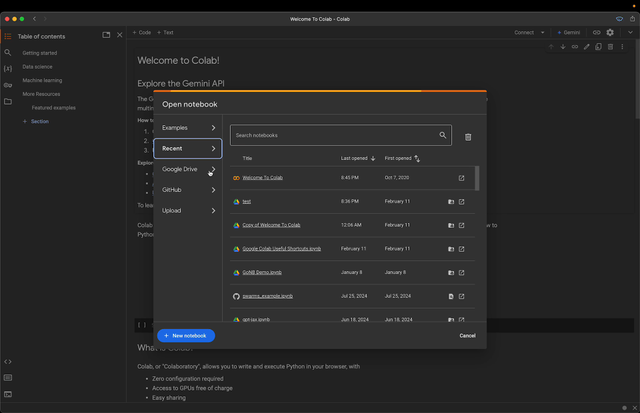This screenshot has width=640, height=413.
Task: Open GoNB Demo.ipynb in new tab icon
Action: [461, 273]
